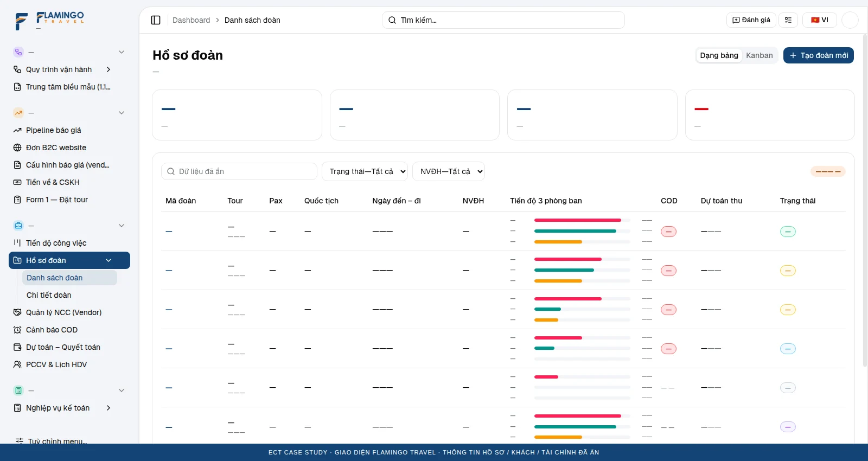Open NVĐH—Tất cả dropdown
The width and height of the screenshot is (868, 461).
coord(449,171)
